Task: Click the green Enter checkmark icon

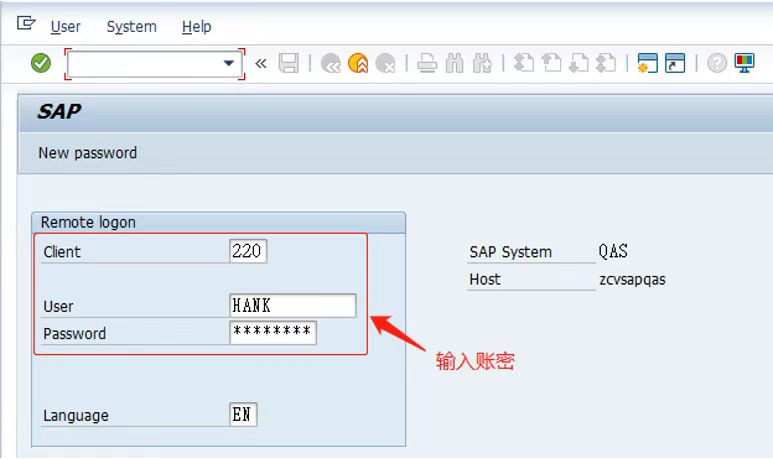Action: tap(41, 63)
